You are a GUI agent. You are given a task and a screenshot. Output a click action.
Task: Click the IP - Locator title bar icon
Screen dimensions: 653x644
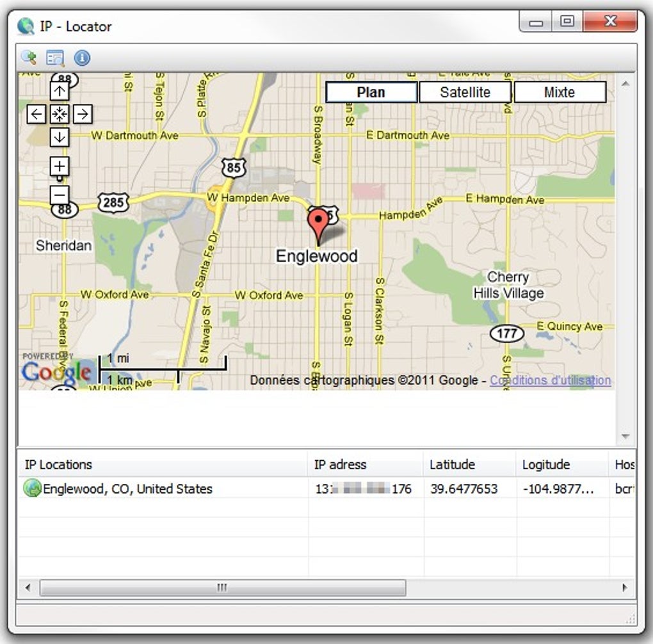tap(26, 26)
